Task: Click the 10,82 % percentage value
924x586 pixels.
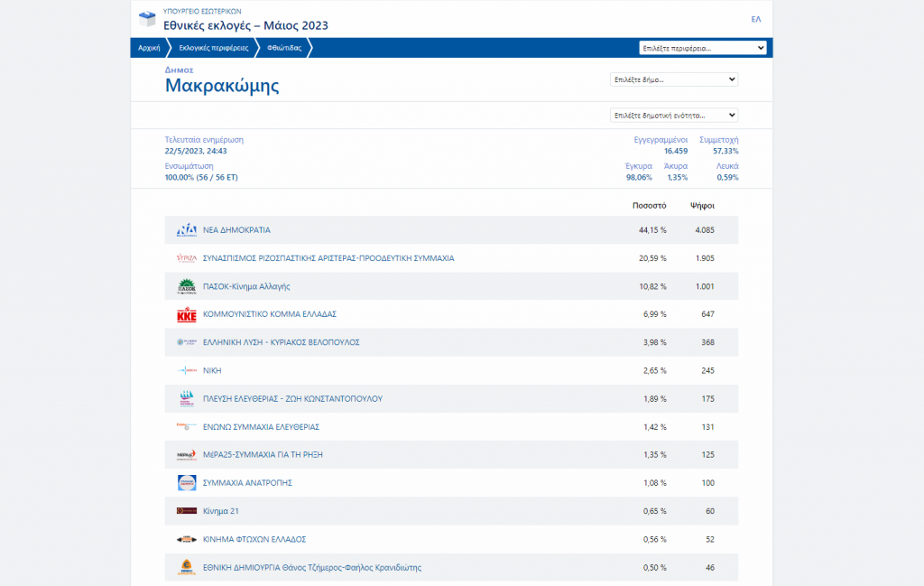Action: point(652,286)
